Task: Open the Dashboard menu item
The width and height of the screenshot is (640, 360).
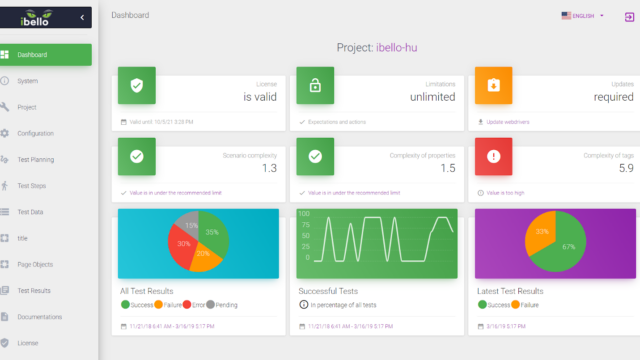Action: pos(45,55)
